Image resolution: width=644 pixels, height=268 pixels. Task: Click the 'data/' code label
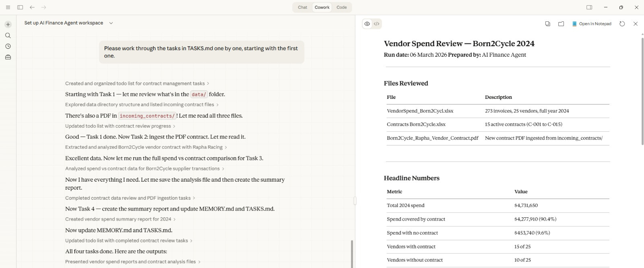199,94
